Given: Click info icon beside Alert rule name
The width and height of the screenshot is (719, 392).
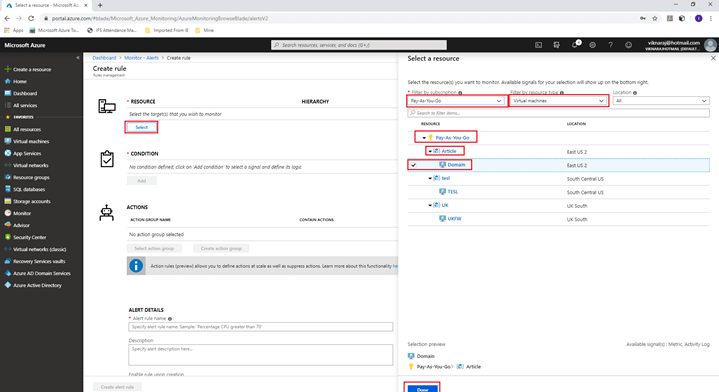Looking at the screenshot, I should coord(170,319).
